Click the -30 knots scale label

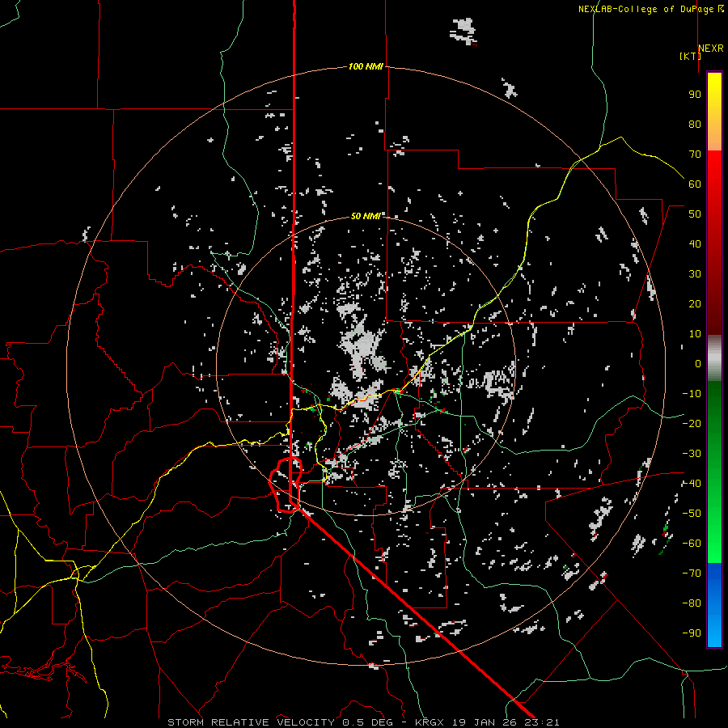(692, 454)
